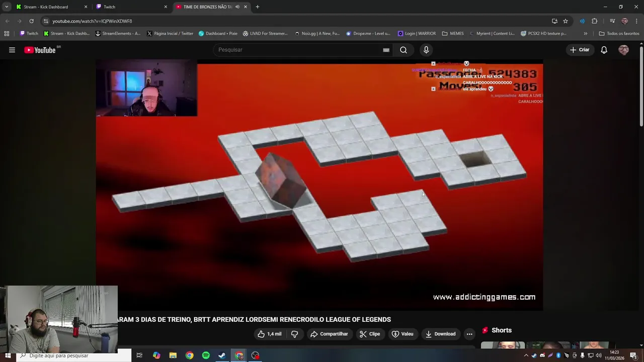Open the Windows notification center
The width and height of the screenshot is (644, 362).
pos(633,355)
